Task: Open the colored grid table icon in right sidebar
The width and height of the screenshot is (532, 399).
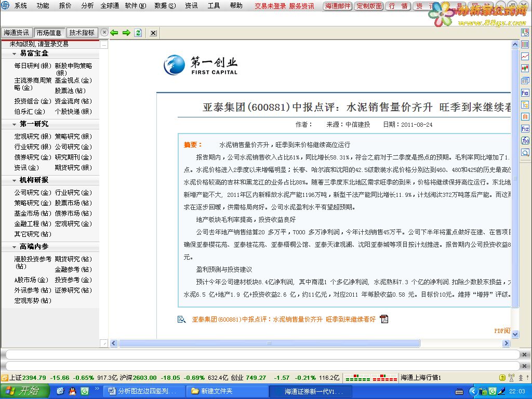Action: tap(525, 45)
